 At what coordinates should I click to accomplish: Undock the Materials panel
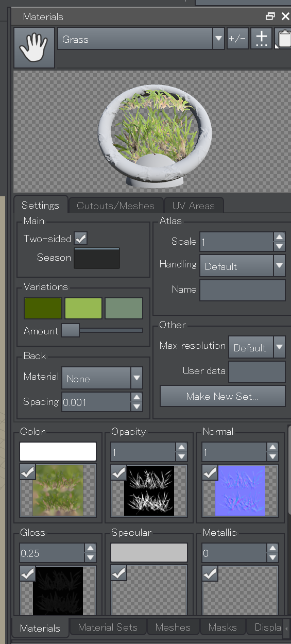[270, 16]
